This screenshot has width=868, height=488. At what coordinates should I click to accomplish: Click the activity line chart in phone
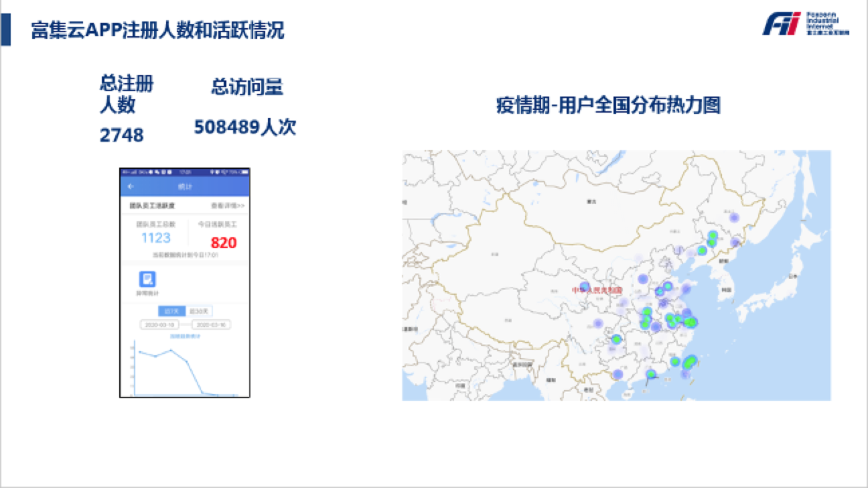185,367
